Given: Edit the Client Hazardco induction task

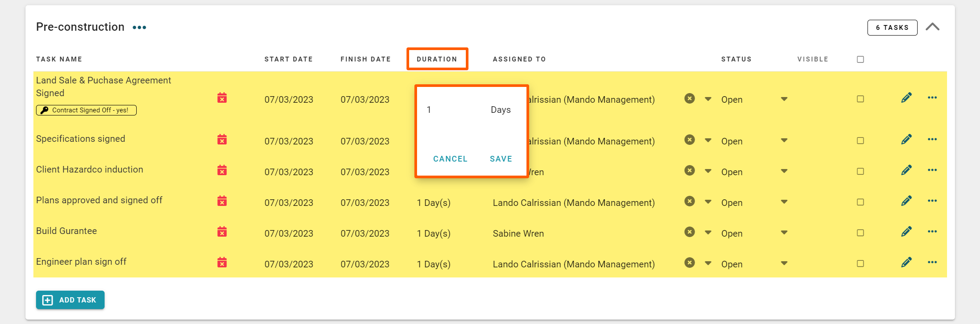Looking at the screenshot, I should pos(906,170).
